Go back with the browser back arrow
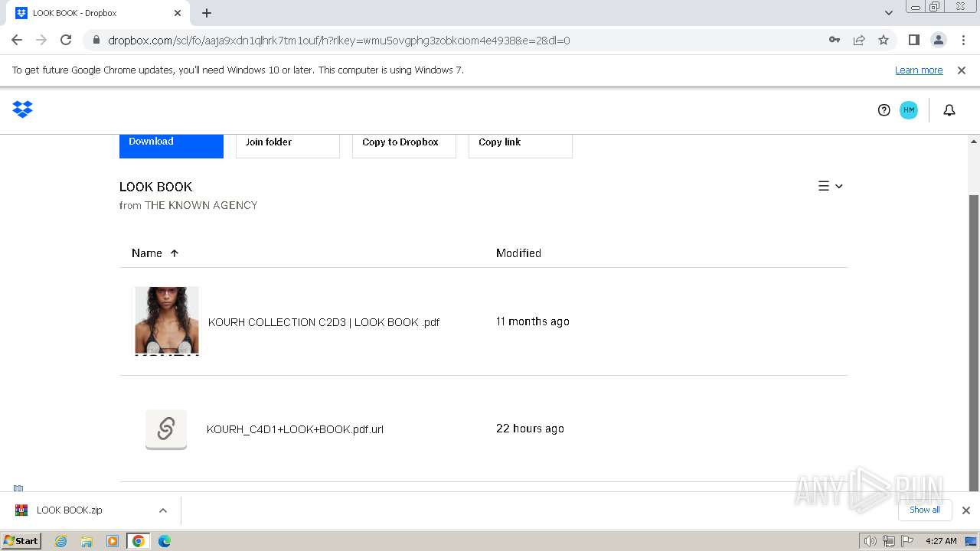Image resolution: width=980 pixels, height=551 pixels. click(x=17, y=40)
